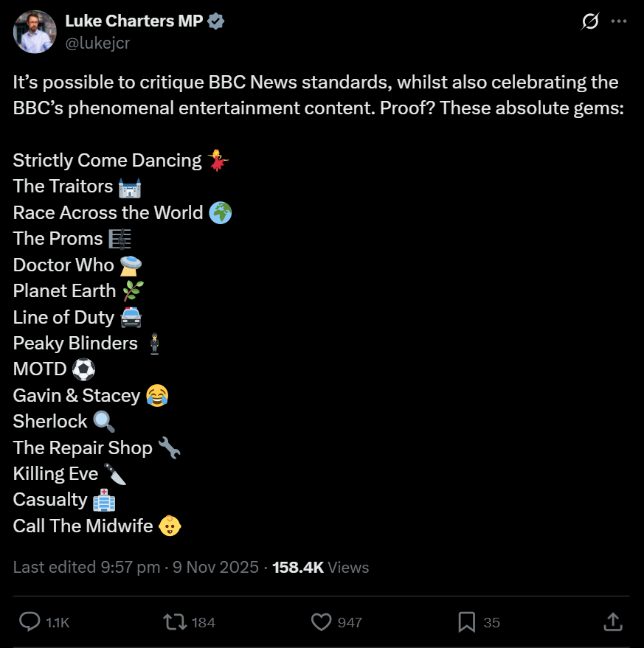Open Luke Charters' profile picture
This screenshot has width=644, height=648.
35,32
